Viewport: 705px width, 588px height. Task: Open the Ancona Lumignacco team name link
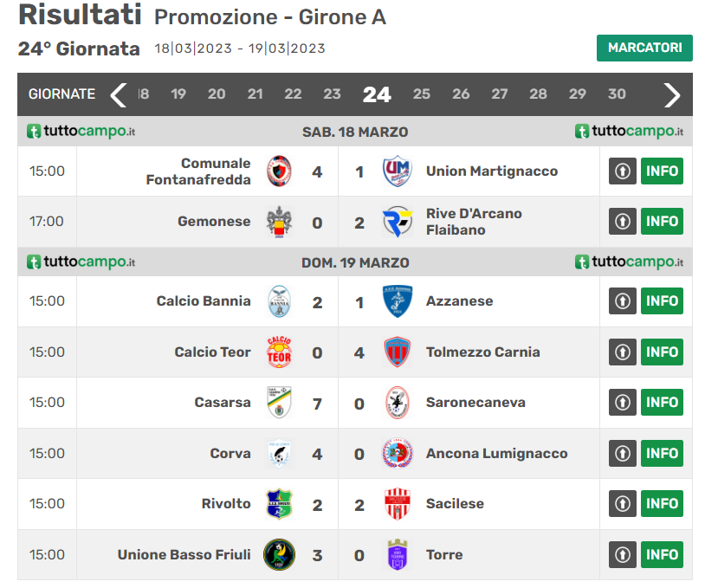tap(496, 453)
